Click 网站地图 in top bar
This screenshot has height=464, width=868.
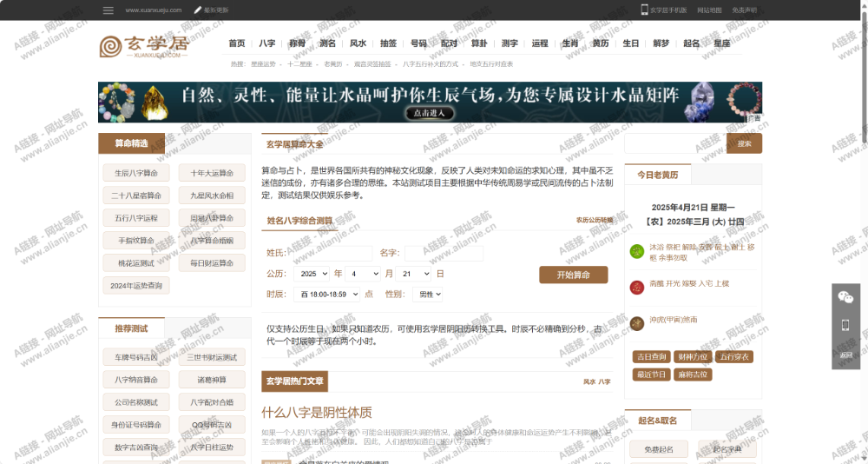709,10
